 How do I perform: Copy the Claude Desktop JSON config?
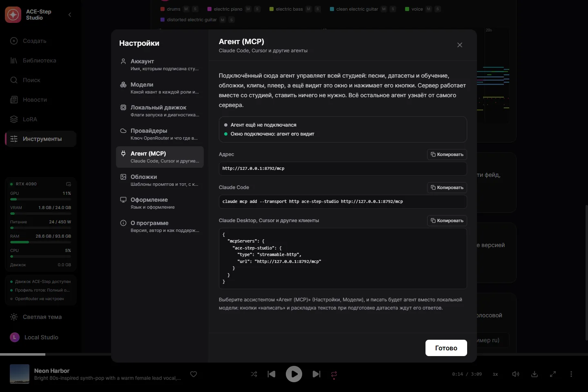(x=447, y=220)
